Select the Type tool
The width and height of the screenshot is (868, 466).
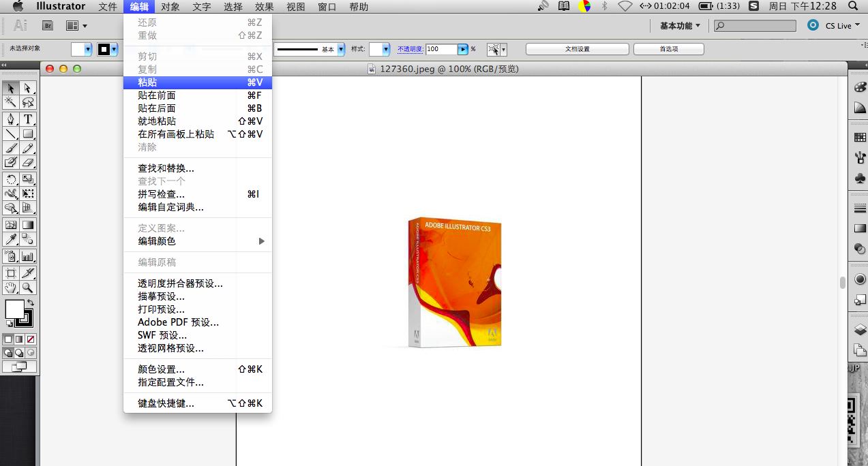coord(28,118)
